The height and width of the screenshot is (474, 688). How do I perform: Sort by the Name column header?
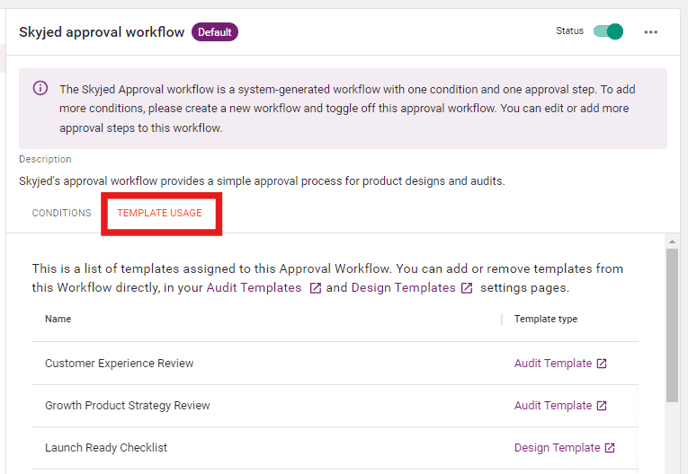click(58, 319)
